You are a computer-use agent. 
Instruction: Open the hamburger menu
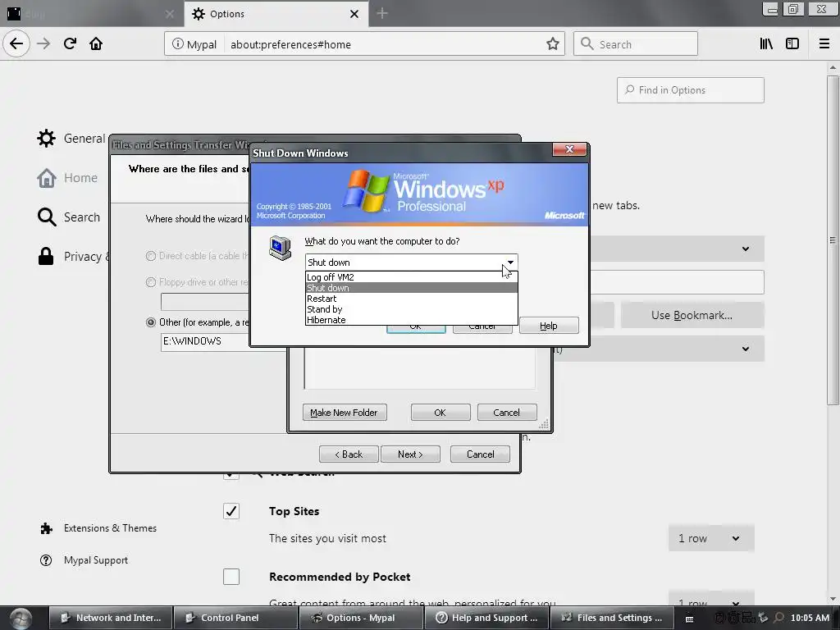824,44
